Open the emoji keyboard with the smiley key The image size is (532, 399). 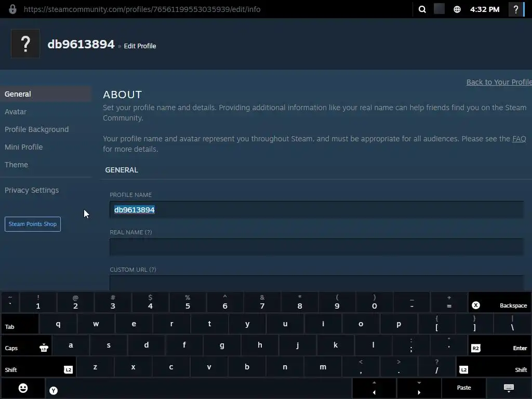point(23,388)
